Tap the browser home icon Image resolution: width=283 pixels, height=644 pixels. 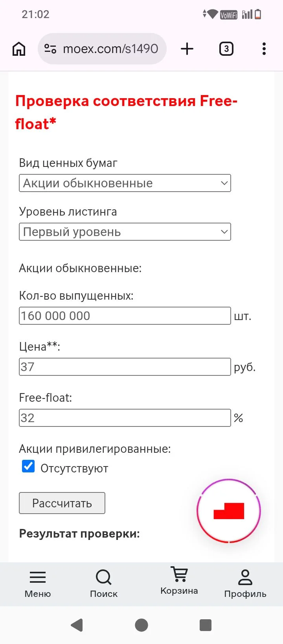click(19, 49)
